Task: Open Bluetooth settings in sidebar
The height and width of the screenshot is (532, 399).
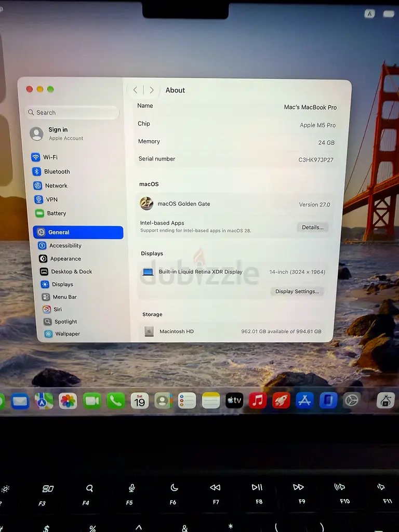Action: [x=51, y=171]
